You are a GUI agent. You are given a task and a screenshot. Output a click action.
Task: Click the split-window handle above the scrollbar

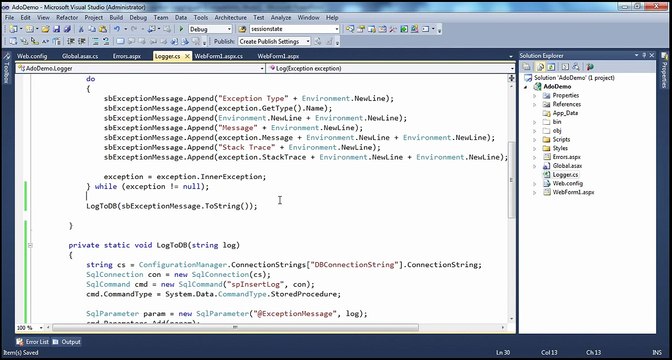point(511,78)
